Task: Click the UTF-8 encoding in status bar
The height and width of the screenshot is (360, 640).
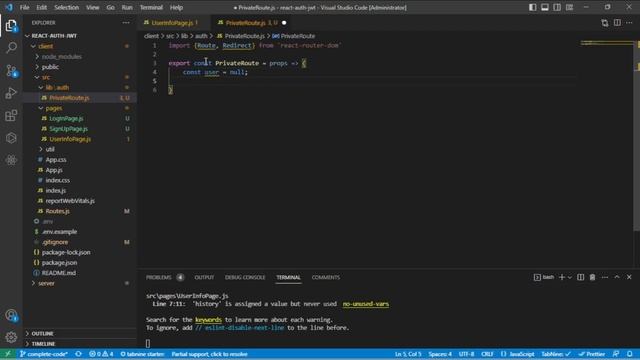Action: (466, 354)
